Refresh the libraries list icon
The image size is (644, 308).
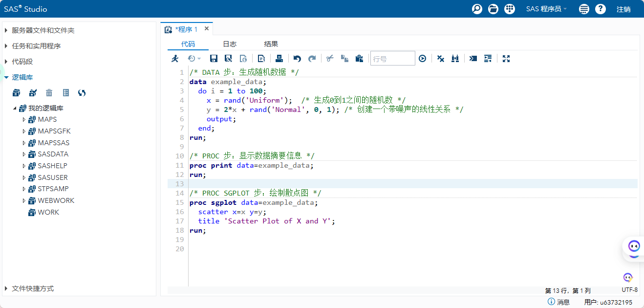82,93
